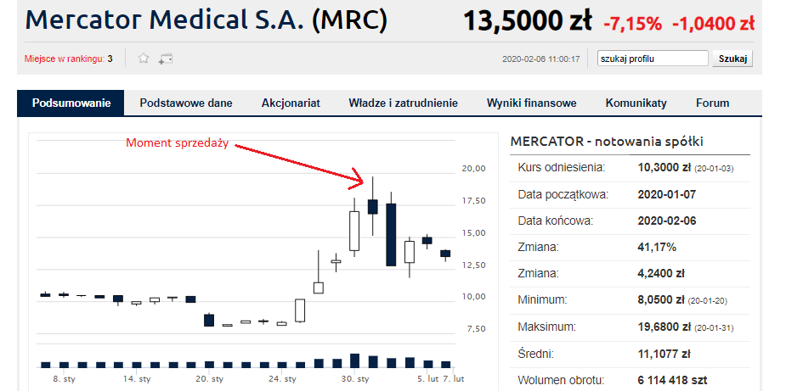
Task: Switch to the Komunikaty tab
Action: point(636,103)
